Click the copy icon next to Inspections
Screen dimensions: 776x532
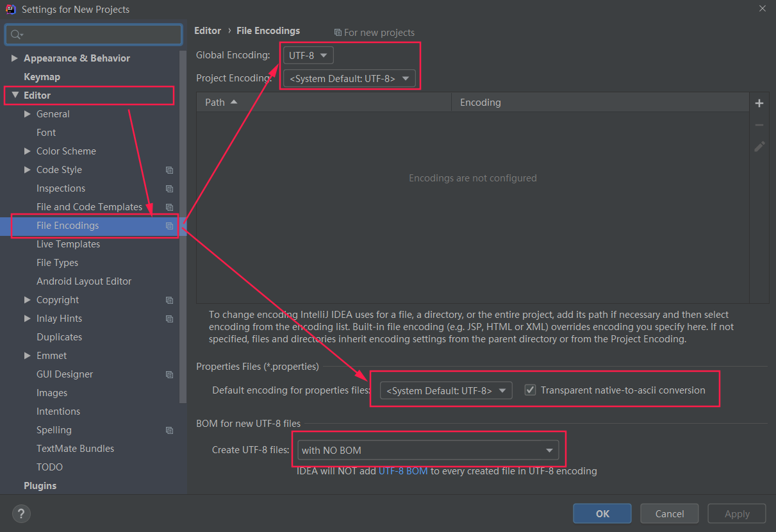(169, 188)
